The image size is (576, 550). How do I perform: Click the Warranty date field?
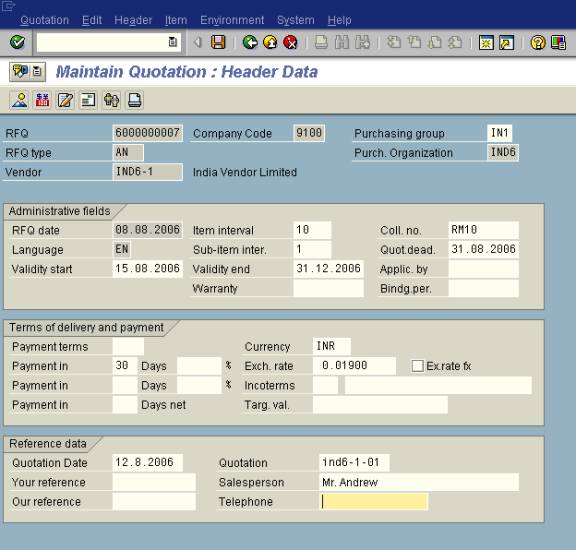(328, 288)
